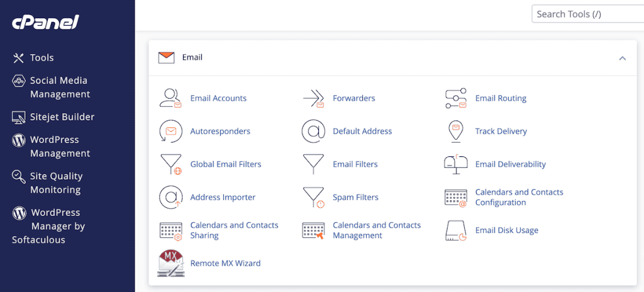Click the Sitejet Builder monitor icon
644x292 pixels.
(x=18, y=117)
